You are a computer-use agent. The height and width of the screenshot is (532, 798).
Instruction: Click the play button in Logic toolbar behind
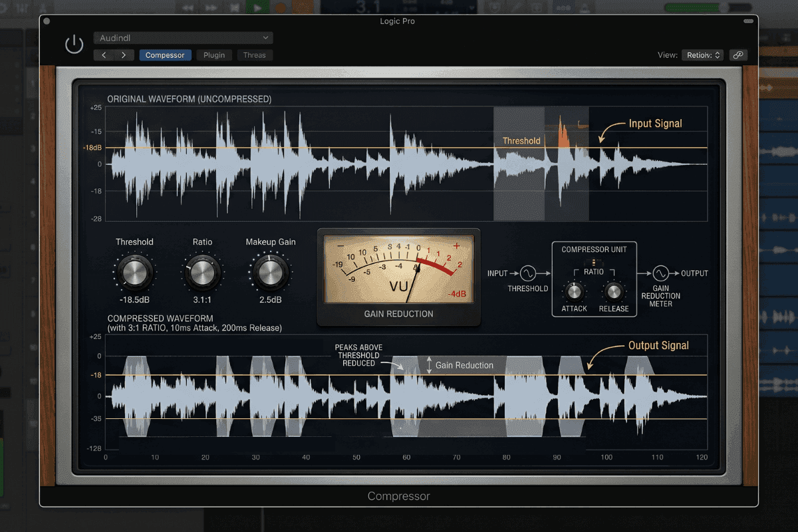[x=256, y=7]
